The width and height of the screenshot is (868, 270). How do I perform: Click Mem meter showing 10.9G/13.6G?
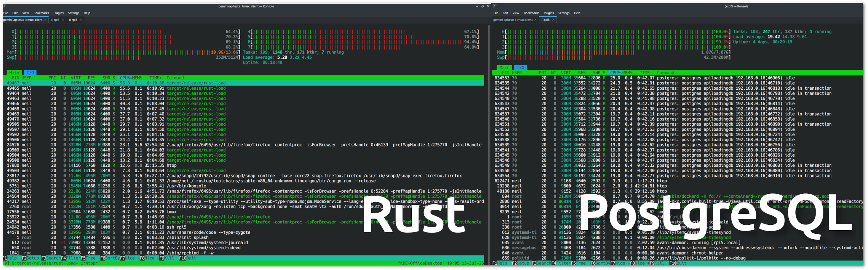pyautogui.click(x=124, y=52)
